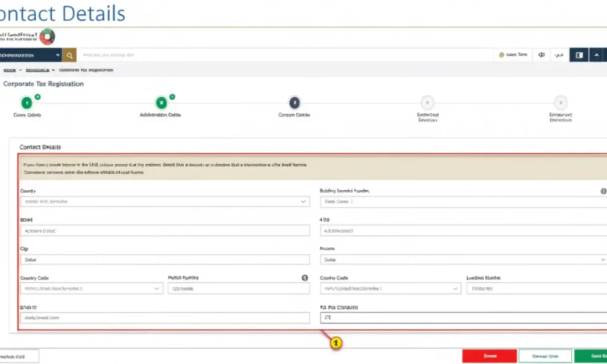The height and width of the screenshot is (364, 607).
Task: Click the dark blue panel layout icon
Action: tap(579, 55)
